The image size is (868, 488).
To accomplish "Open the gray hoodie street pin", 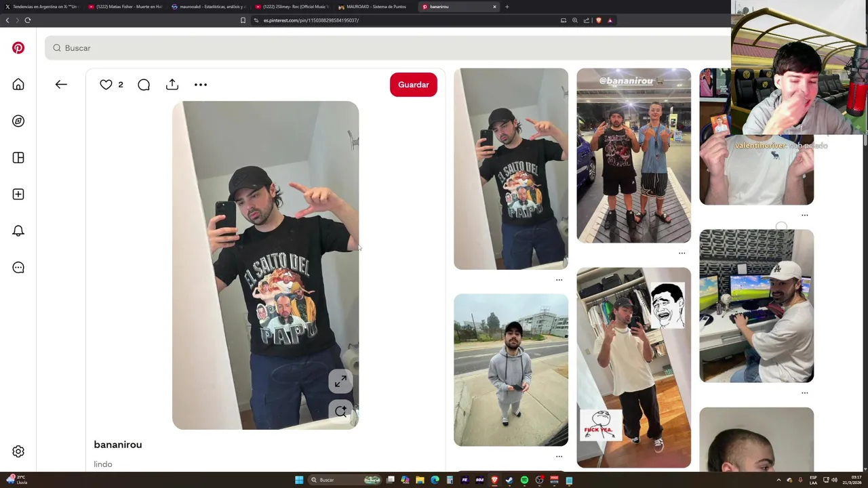I will [511, 370].
